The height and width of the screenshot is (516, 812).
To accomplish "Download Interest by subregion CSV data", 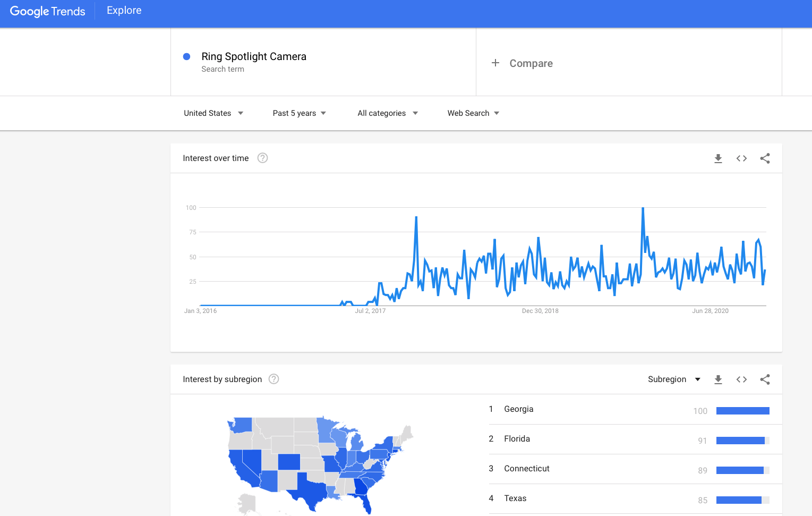I will pos(718,379).
